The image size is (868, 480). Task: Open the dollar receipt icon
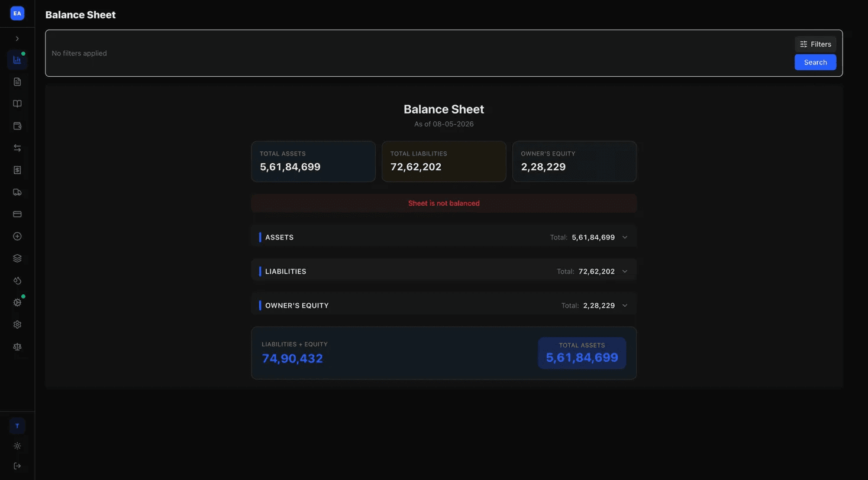17,170
